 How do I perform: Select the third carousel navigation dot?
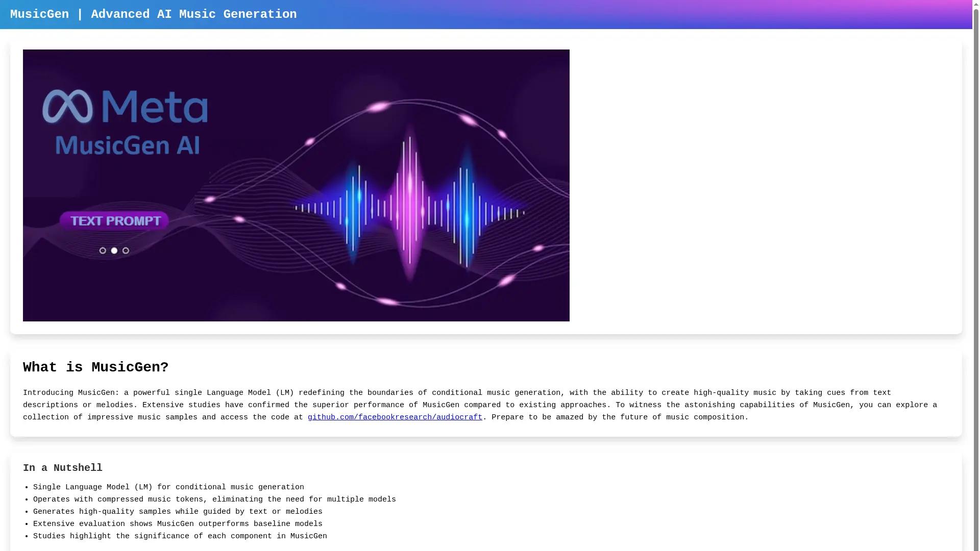tap(126, 251)
